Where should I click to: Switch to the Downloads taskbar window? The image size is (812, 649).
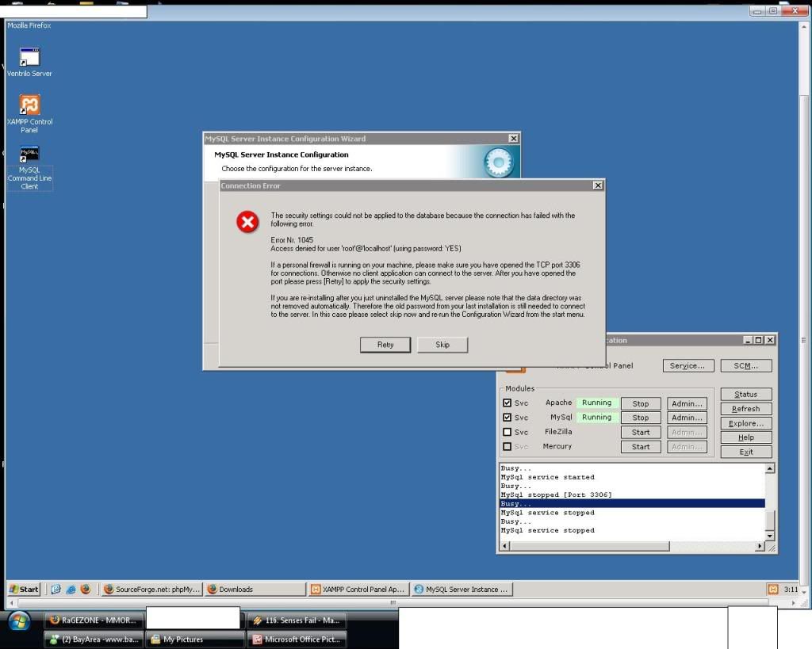pyautogui.click(x=254, y=589)
